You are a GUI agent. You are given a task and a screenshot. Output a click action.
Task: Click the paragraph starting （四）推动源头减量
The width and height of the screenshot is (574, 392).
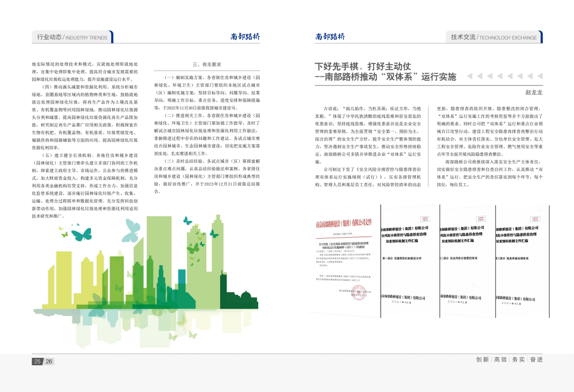pos(85,117)
